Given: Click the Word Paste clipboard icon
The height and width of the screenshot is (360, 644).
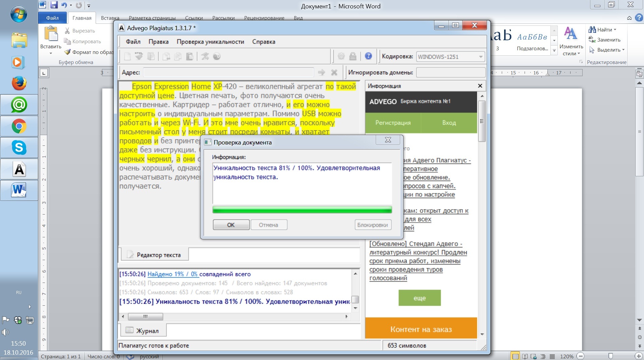Looking at the screenshot, I should [51, 34].
